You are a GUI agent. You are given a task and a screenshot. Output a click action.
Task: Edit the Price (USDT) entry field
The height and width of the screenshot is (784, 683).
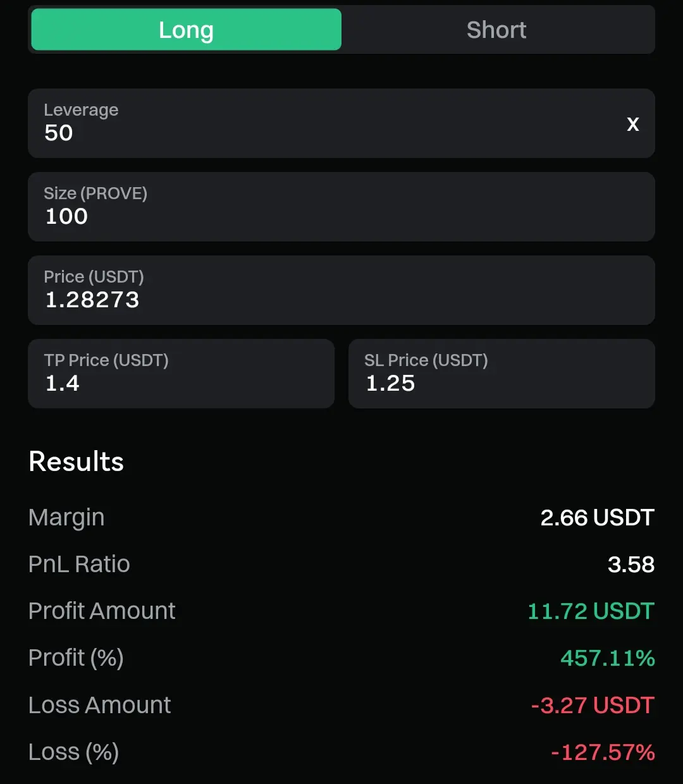(341, 290)
